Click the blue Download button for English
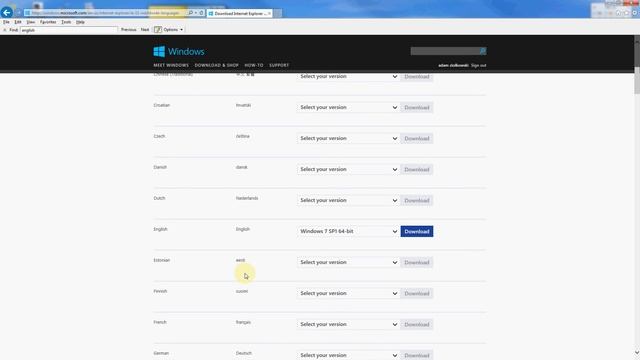 click(x=417, y=231)
